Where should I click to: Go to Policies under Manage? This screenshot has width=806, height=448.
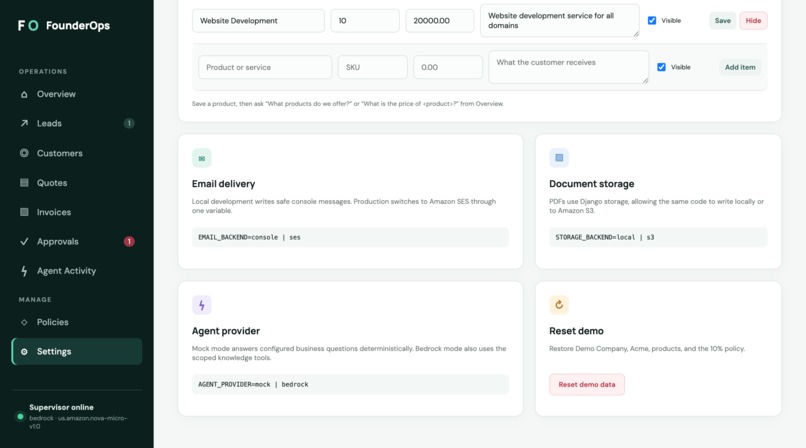point(77,322)
